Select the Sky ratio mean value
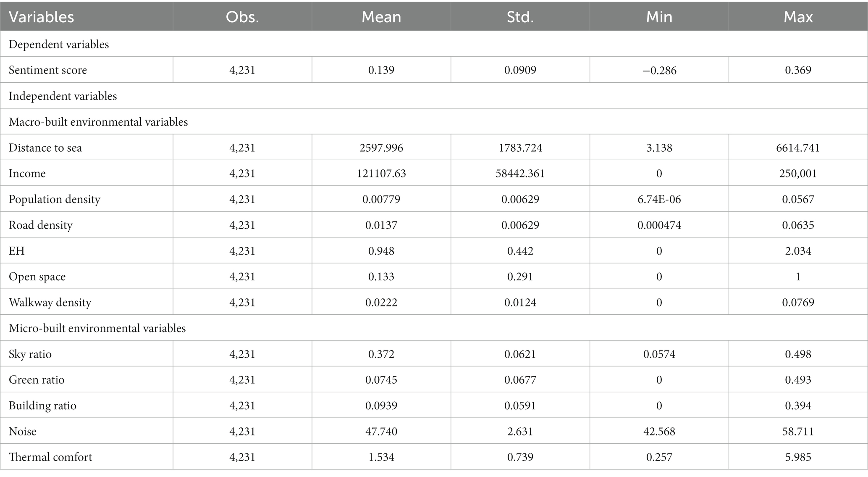The height and width of the screenshot is (477, 868). (381, 354)
